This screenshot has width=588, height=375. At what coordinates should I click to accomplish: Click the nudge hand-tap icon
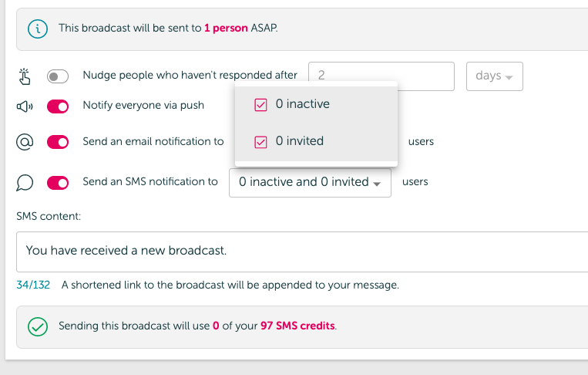click(x=25, y=76)
